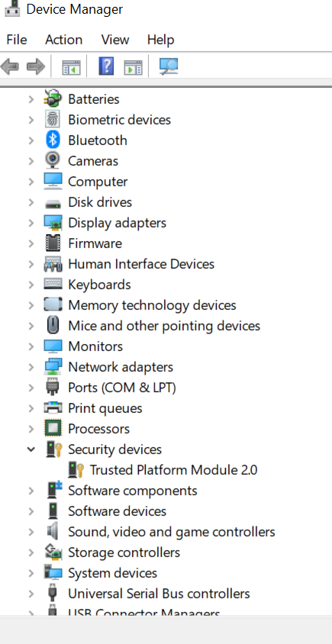This screenshot has height=644, width=332.
Task: Expand the Batteries category
Action: [x=31, y=99]
